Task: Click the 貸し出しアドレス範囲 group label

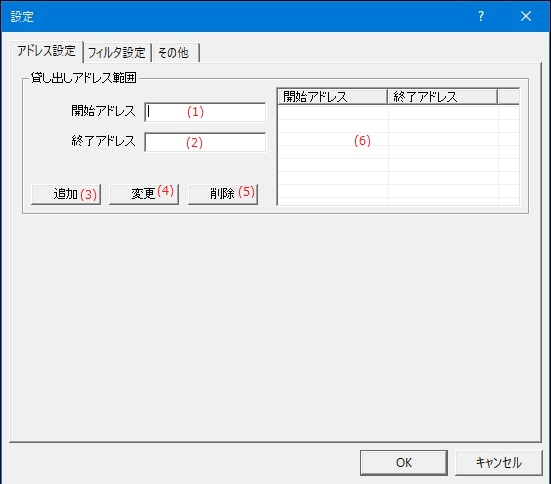Action: pyautogui.click(x=84, y=78)
